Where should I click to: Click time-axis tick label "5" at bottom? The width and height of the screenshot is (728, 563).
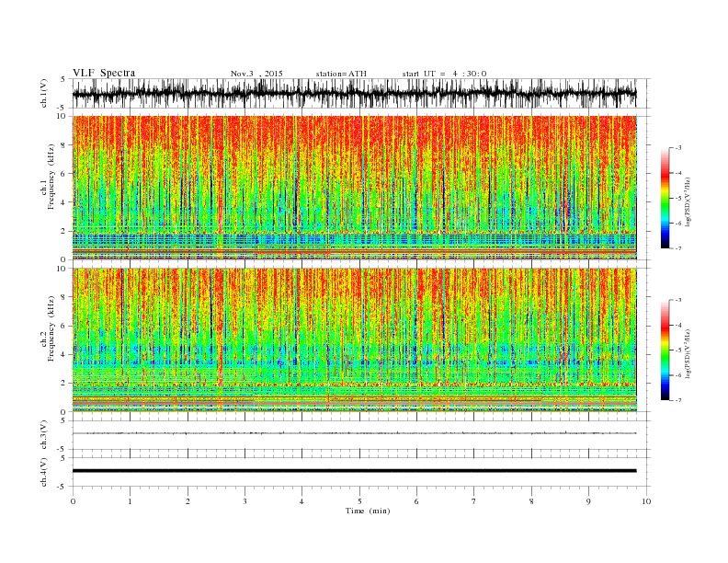coord(359,501)
